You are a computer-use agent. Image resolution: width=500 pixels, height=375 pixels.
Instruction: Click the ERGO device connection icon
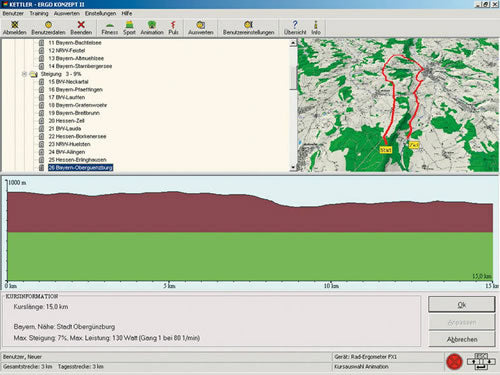[481, 361]
